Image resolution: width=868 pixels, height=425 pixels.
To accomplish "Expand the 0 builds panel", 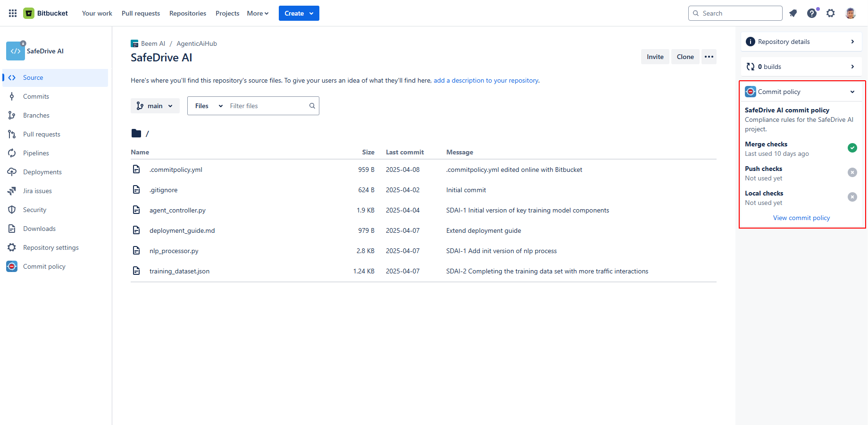I will (x=801, y=67).
